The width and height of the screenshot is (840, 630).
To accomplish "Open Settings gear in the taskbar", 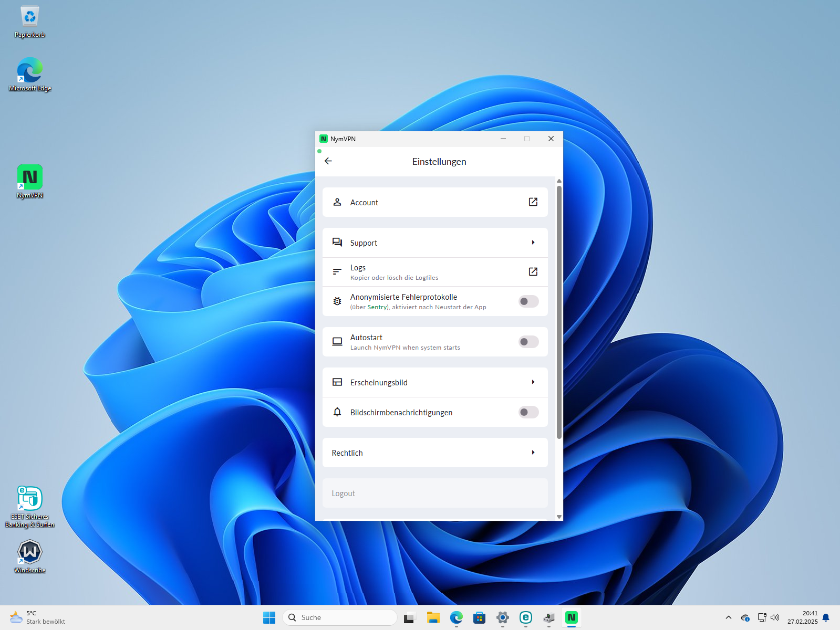I will (x=503, y=617).
